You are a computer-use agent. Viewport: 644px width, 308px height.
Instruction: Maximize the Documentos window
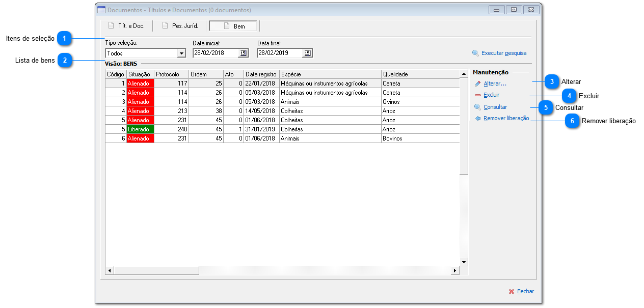click(x=514, y=10)
